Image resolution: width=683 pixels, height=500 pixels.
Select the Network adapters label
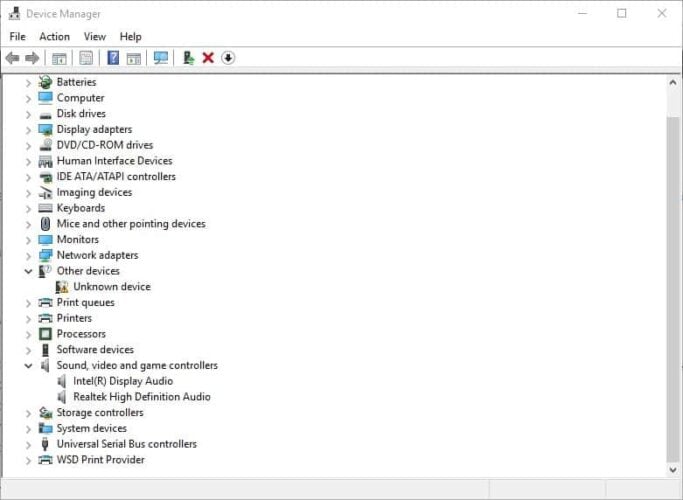point(98,255)
